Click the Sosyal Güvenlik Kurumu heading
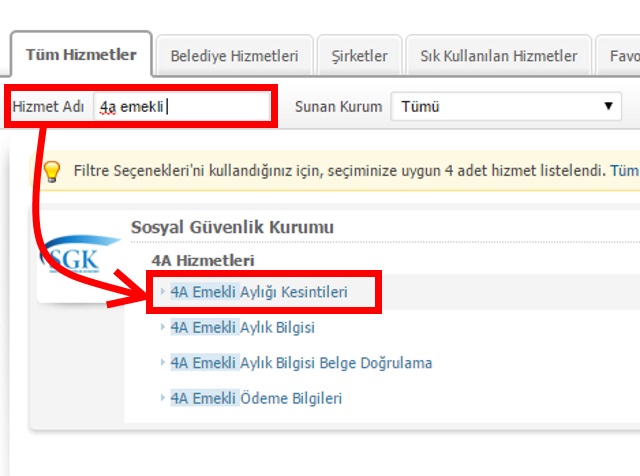The width and height of the screenshot is (640, 476). [x=232, y=227]
